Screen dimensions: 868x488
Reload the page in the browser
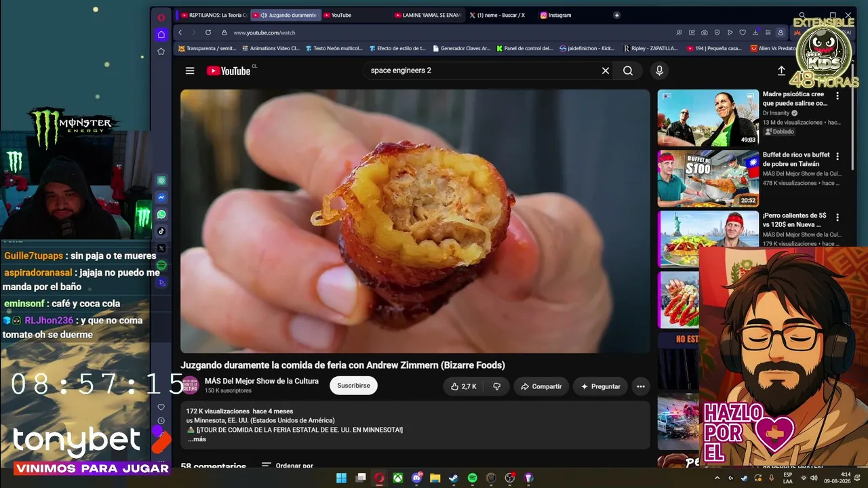click(208, 33)
